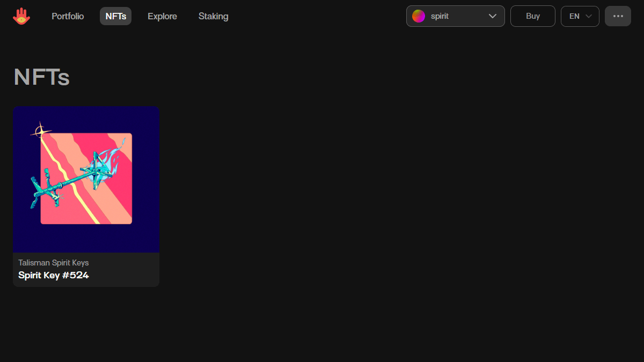Click the gradient avatar beside spirit account

419,16
